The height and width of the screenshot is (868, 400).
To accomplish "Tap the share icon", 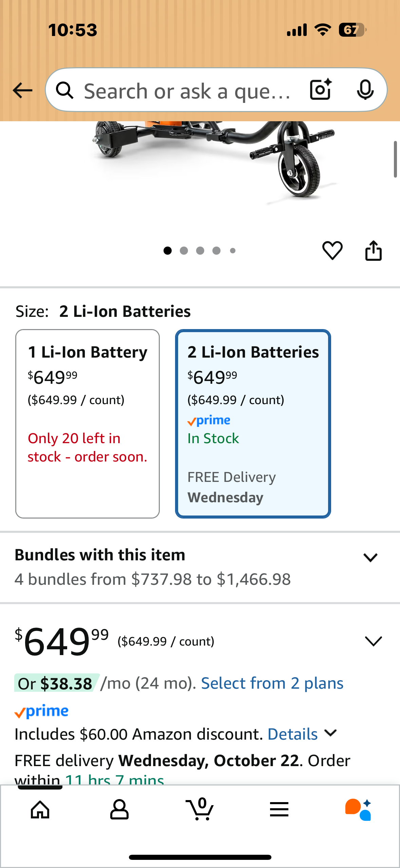I will (x=373, y=251).
